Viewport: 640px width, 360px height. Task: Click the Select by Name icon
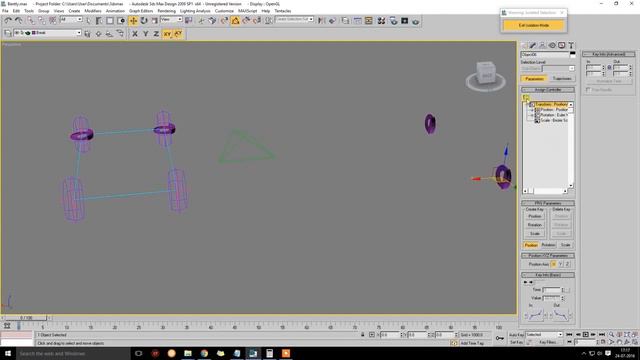click(99, 20)
